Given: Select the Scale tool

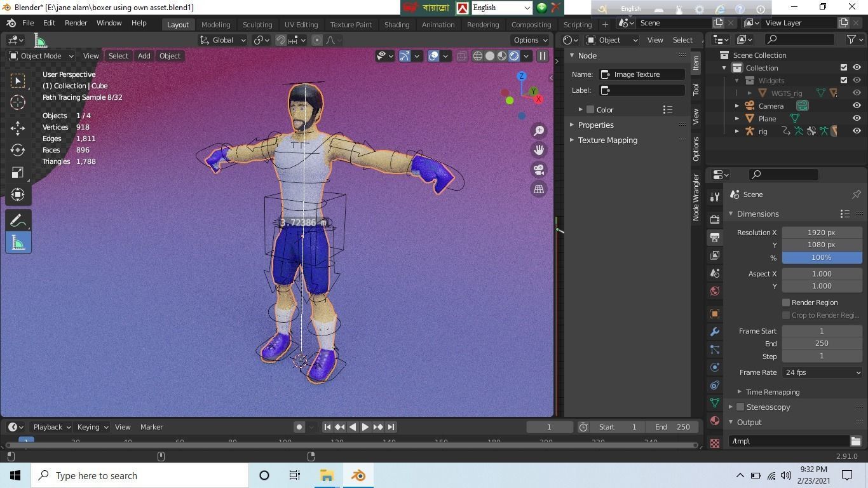Looking at the screenshot, I should tap(18, 172).
